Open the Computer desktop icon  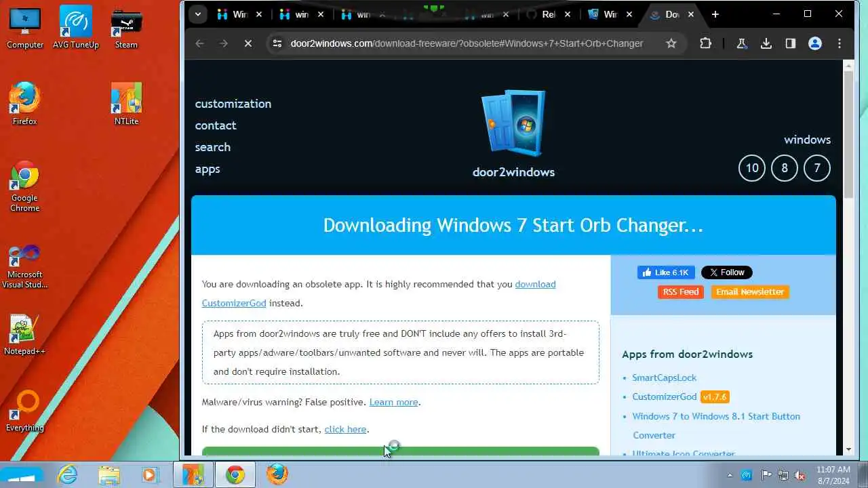tap(25, 27)
